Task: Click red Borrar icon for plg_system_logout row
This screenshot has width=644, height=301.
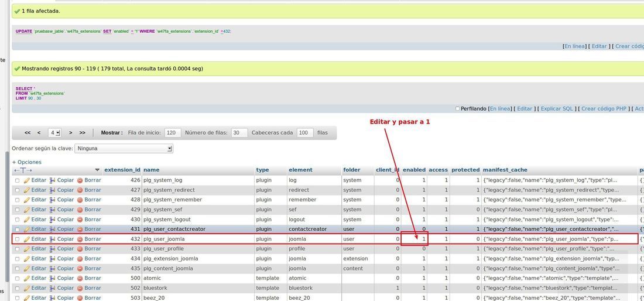Action: pyautogui.click(x=80, y=220)
